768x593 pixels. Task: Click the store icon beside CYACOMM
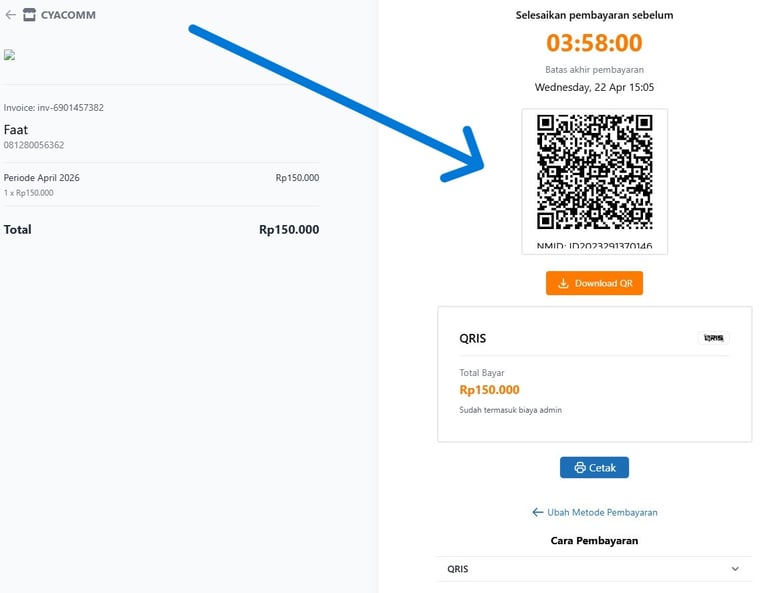coord(29,15)
